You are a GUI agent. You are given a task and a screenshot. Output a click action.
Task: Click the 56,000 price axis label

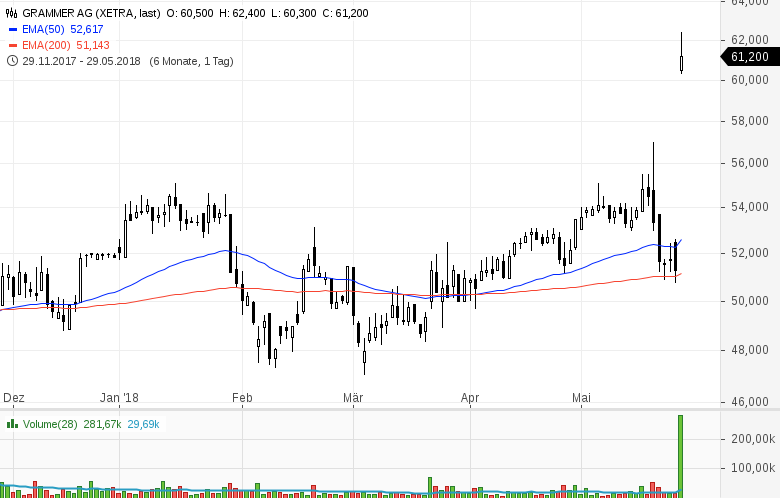[x=750, y=163]
